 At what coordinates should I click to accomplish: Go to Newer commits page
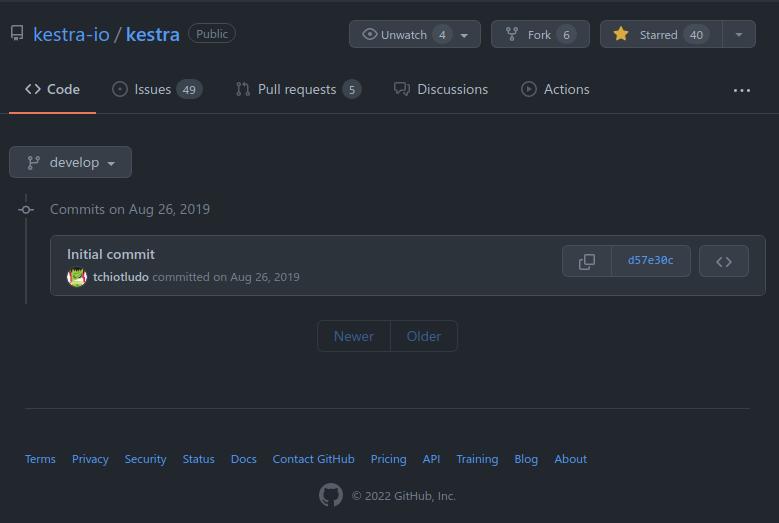tap(354, 336)
